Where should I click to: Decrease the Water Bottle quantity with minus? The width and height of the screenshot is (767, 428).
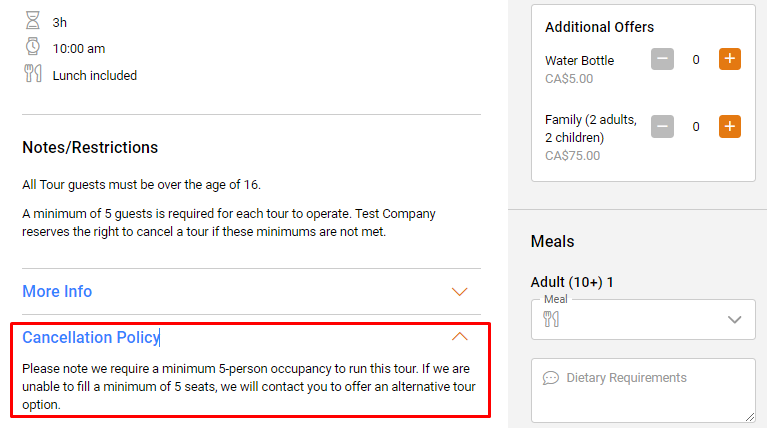tap(662, 59)
